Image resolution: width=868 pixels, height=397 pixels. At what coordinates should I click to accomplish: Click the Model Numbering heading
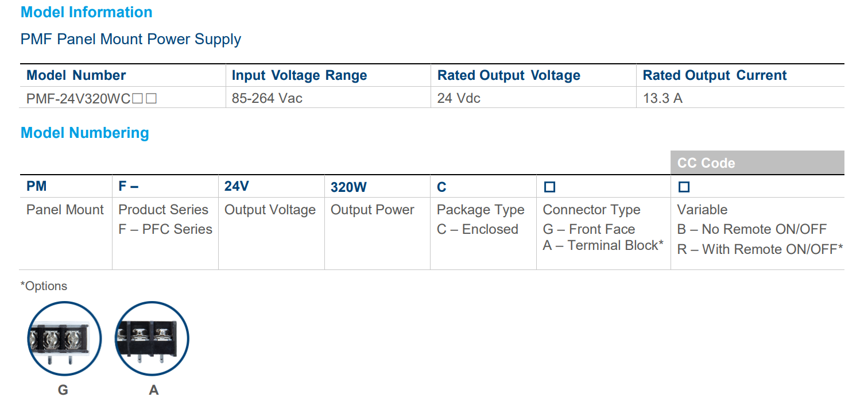[84, 133]
